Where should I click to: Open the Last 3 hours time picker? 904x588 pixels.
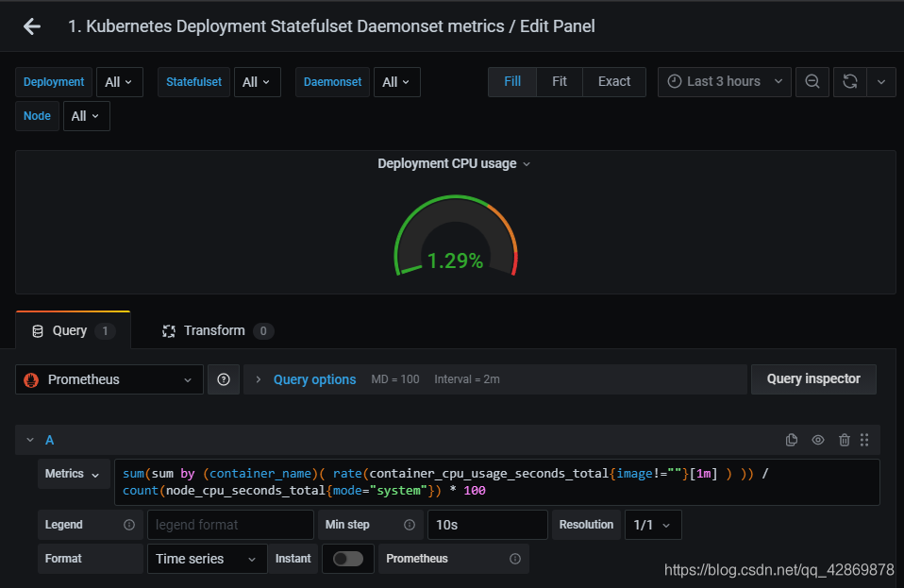724,82
